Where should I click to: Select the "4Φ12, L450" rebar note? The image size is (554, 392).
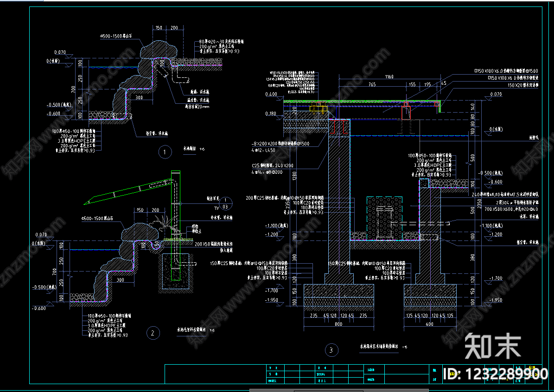[264, 151]
